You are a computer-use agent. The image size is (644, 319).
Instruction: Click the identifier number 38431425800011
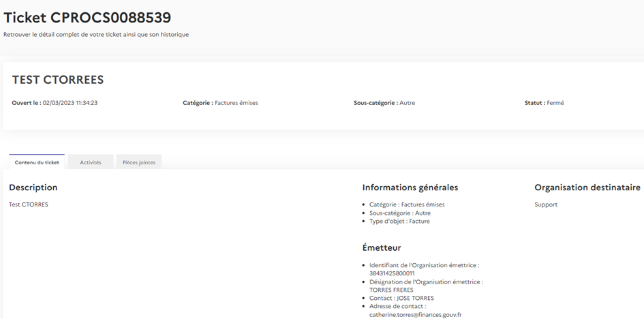click(x=391, y=273)
